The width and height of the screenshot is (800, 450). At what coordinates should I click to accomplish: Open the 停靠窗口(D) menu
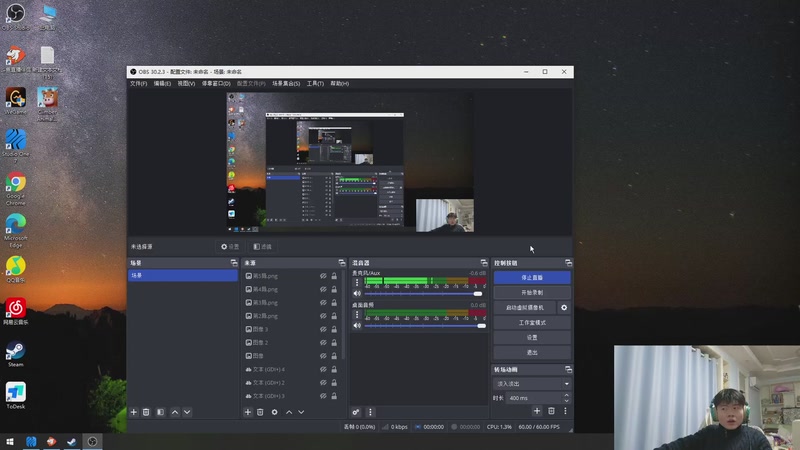[x=216, y=84]
